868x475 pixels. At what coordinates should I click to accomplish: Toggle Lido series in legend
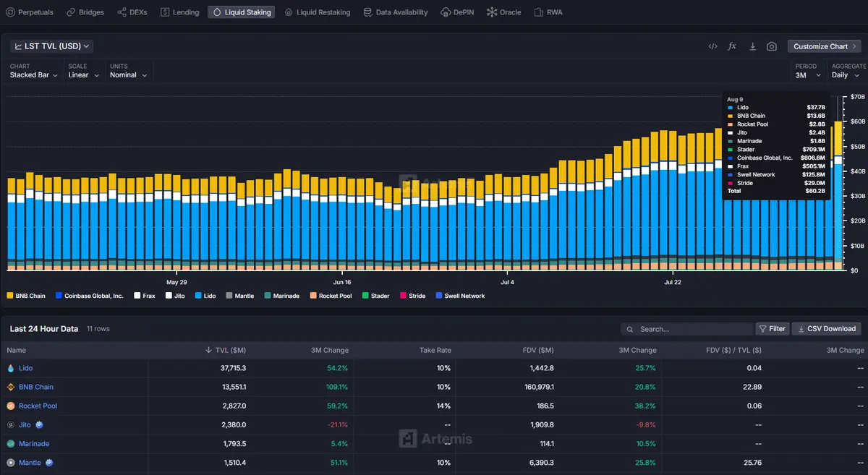(205, 296)
